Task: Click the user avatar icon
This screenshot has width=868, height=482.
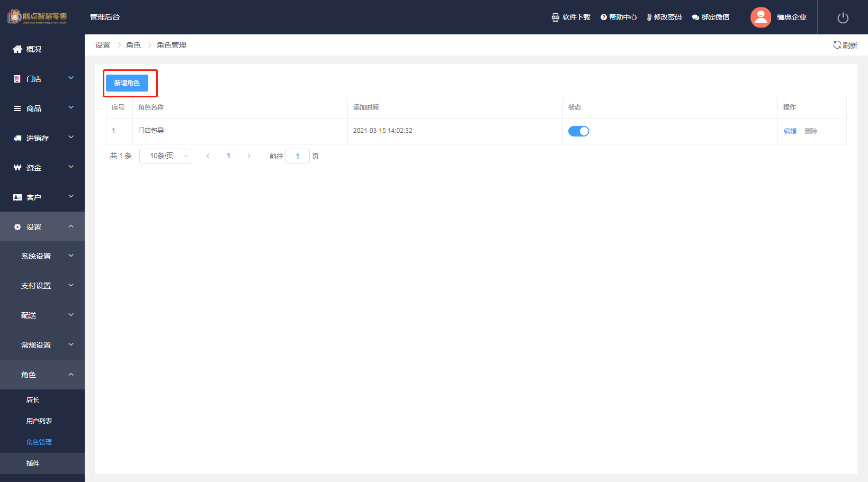Action: click(x=760, y=17)
